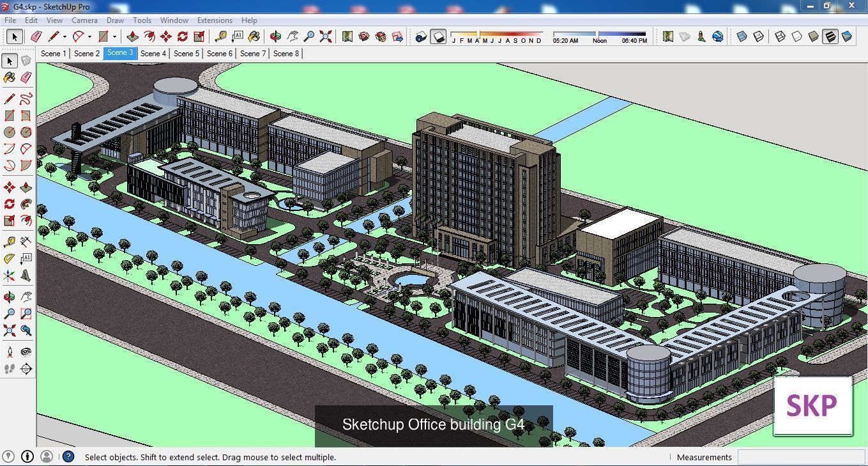This screenshot has height=466, width=868.
Task: Select the Tape Measure tool in top toolbar
Action: pyautogui.click(x=221, y=36)
